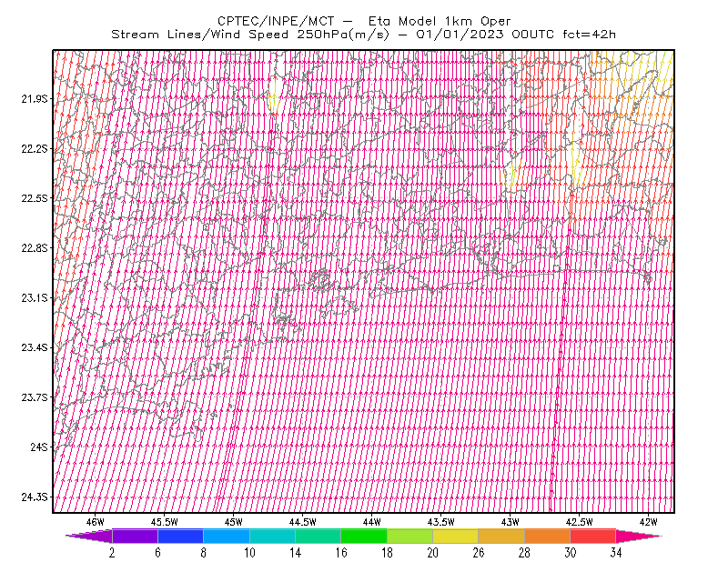
Task: Click the 44W longitude axis label
Action: click(x=372, y=522)
